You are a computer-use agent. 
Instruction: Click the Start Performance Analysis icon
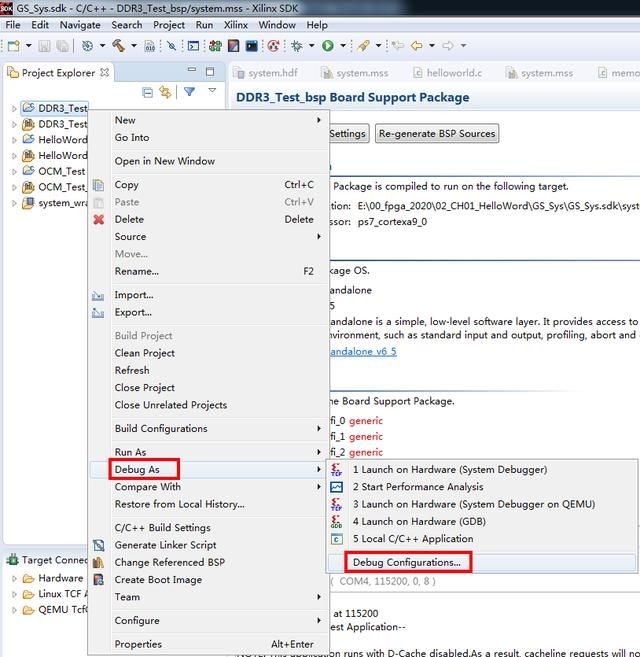tap(337, 487)
